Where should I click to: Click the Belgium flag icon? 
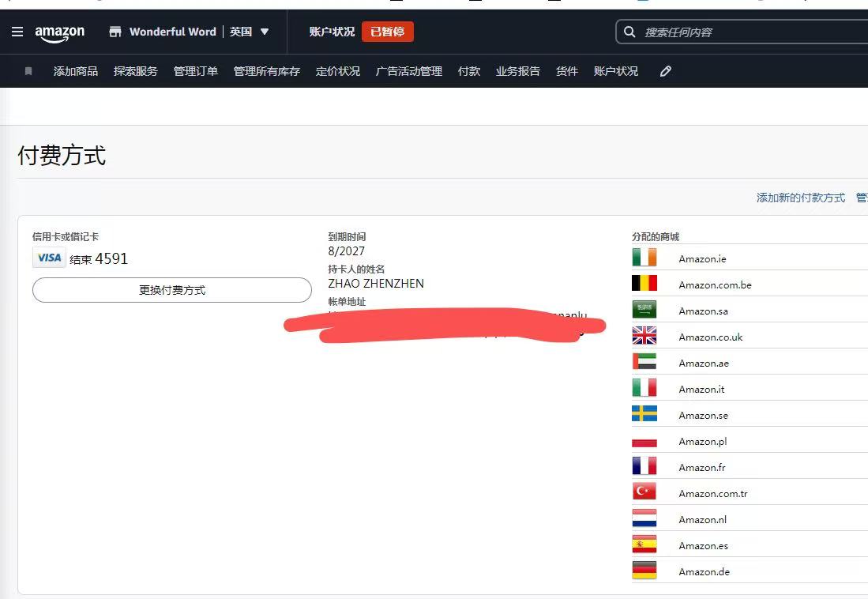pyautogui.click(x=644, y=283)
